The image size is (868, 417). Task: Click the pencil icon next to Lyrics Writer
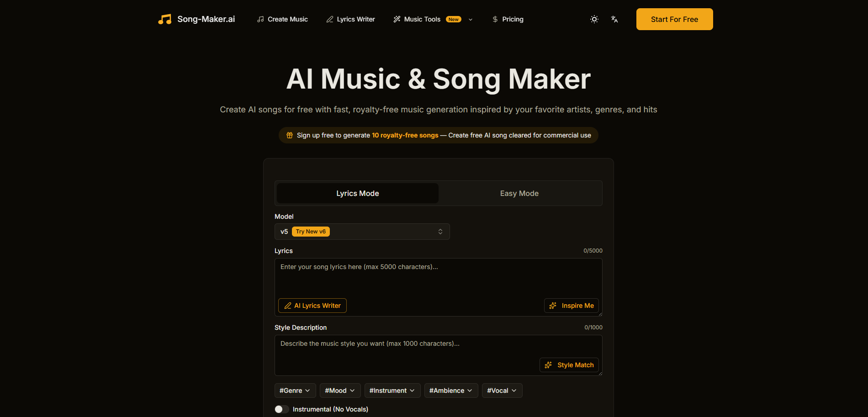330,19
